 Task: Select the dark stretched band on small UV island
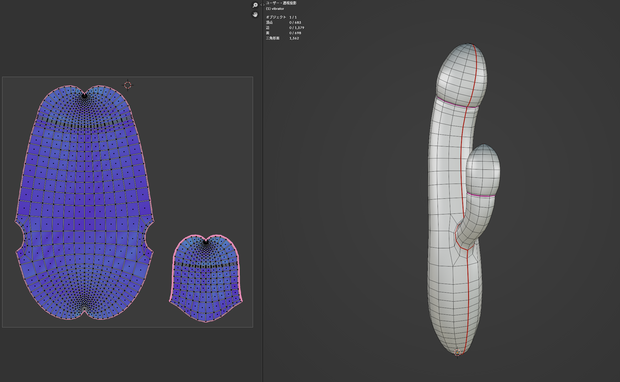pos(206,265)
